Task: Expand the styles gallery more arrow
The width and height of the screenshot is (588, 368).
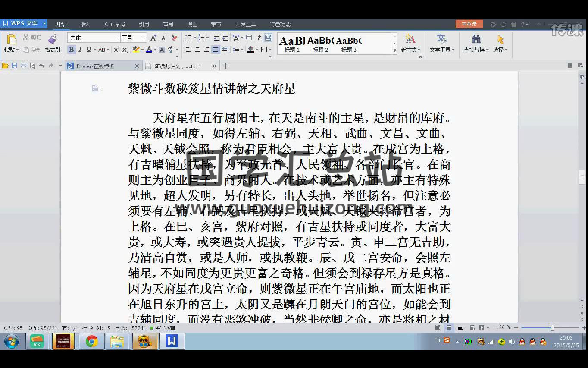Action: [x=394, y=50]
